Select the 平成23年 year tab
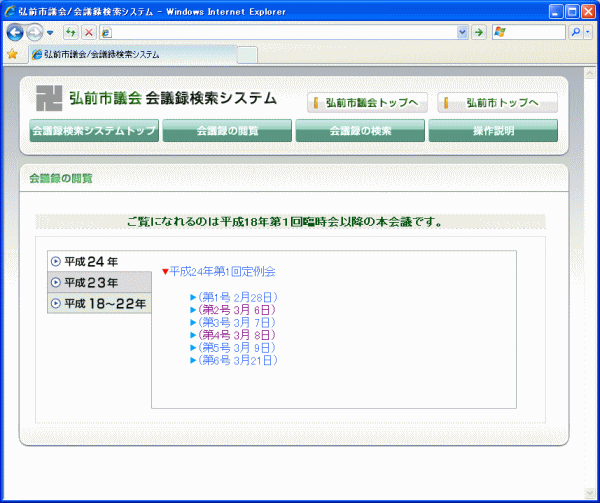The width and height of the screenshot is (600, 503). (99, 282)
